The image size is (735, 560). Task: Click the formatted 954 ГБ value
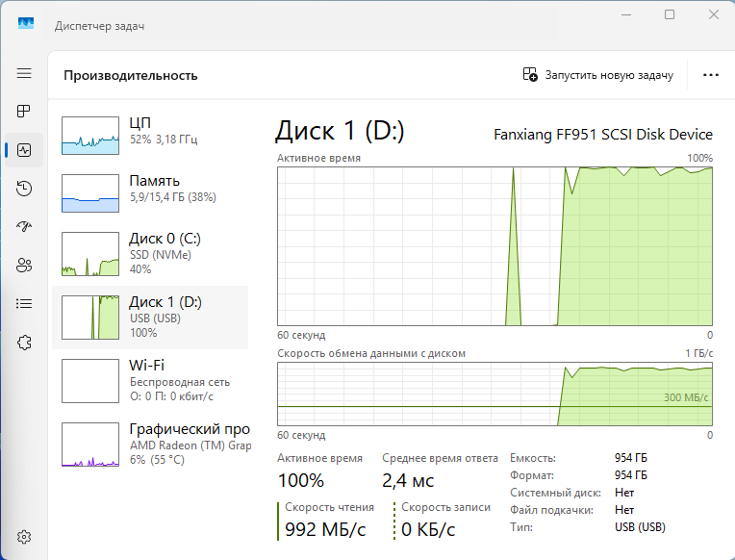(x=630, y=475)
